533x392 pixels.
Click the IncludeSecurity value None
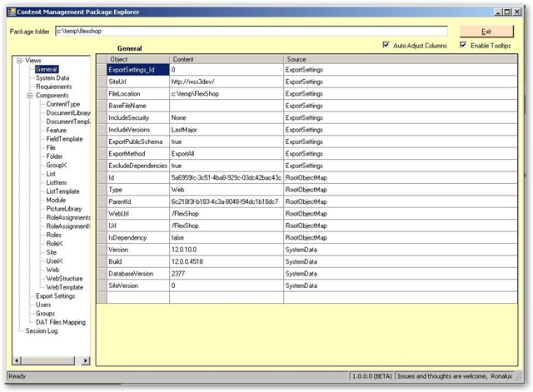tap(227, 117)
